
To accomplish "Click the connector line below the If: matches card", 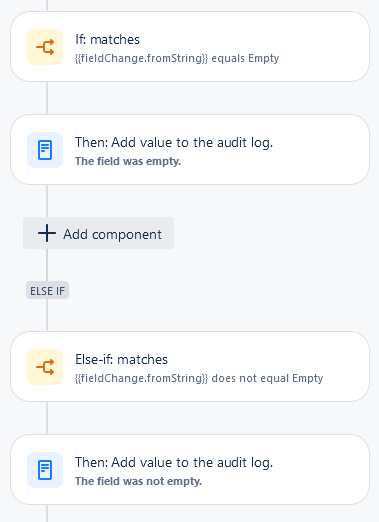I will point(47,98).
